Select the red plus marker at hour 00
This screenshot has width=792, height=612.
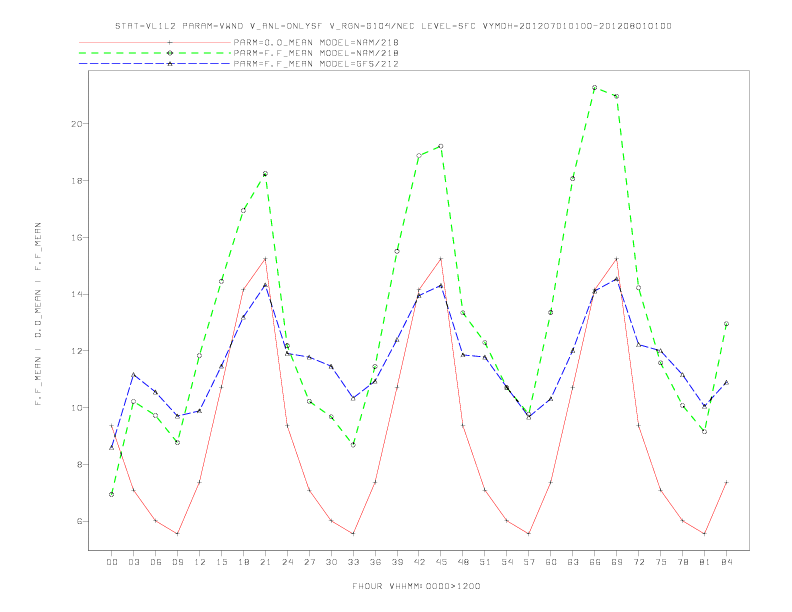(x=112, y=426)
